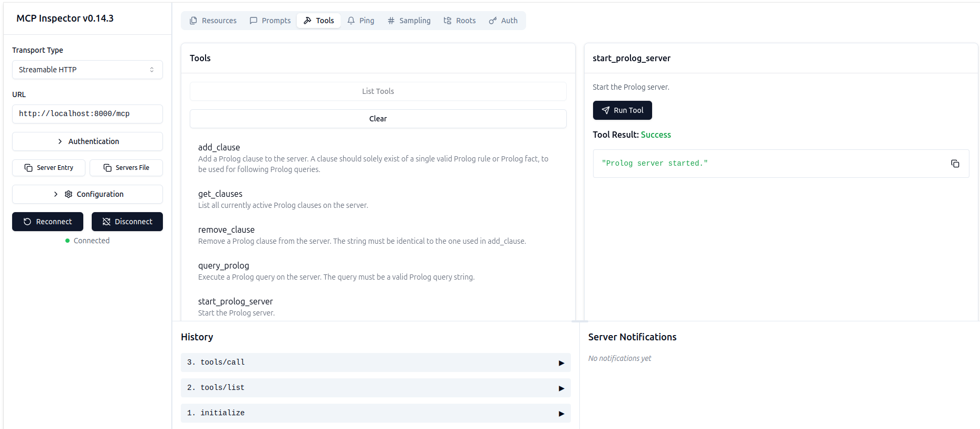Open the Resources tab

coord(213,21)
